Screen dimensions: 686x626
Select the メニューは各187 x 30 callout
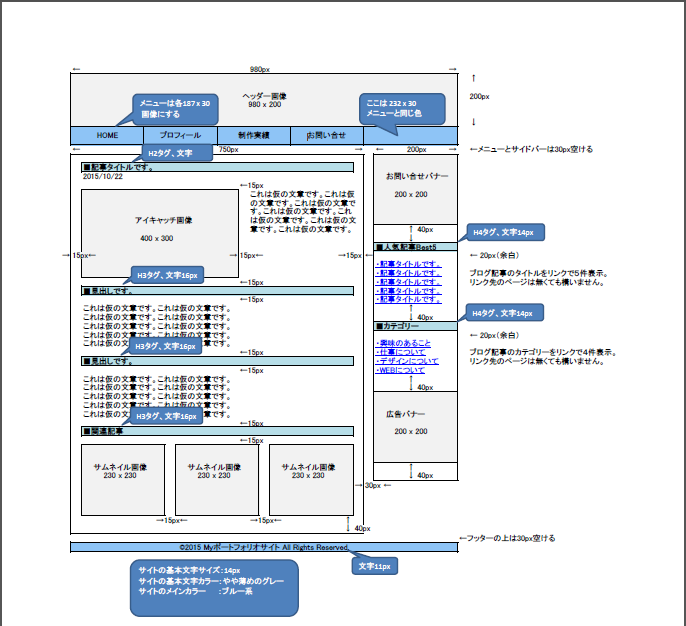pyautogui.click(x=175, y=109)
